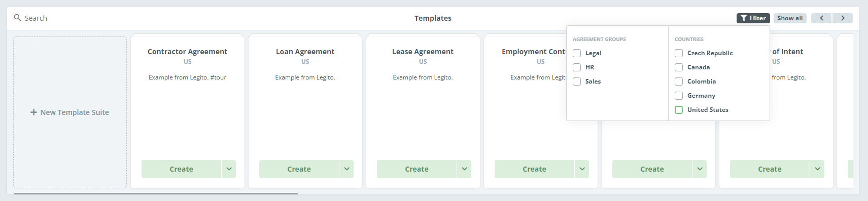Create a Loan Agreement document
Viewport: 868px width, 201px height.
click(x=299, y=169)
